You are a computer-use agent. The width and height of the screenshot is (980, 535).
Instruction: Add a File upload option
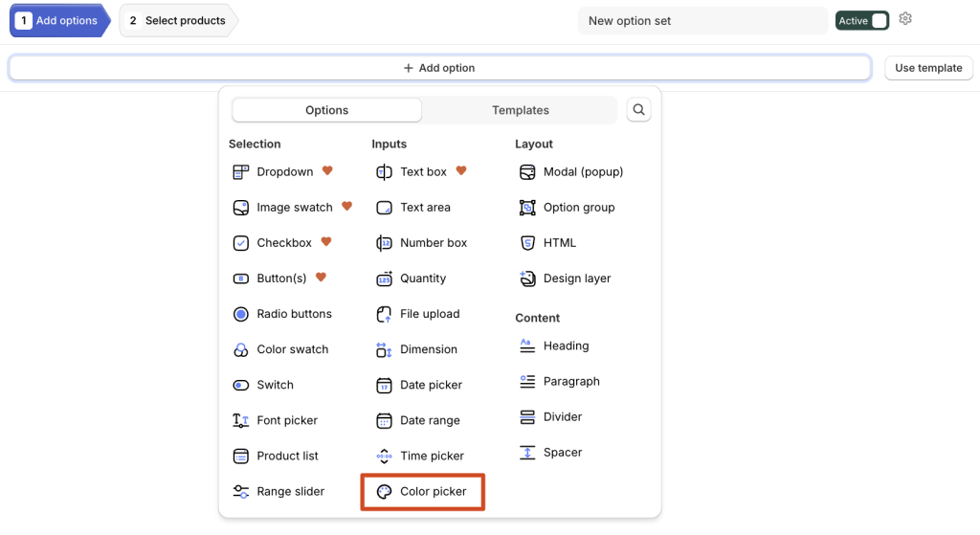pyautogui.click(x=418, y=314)
